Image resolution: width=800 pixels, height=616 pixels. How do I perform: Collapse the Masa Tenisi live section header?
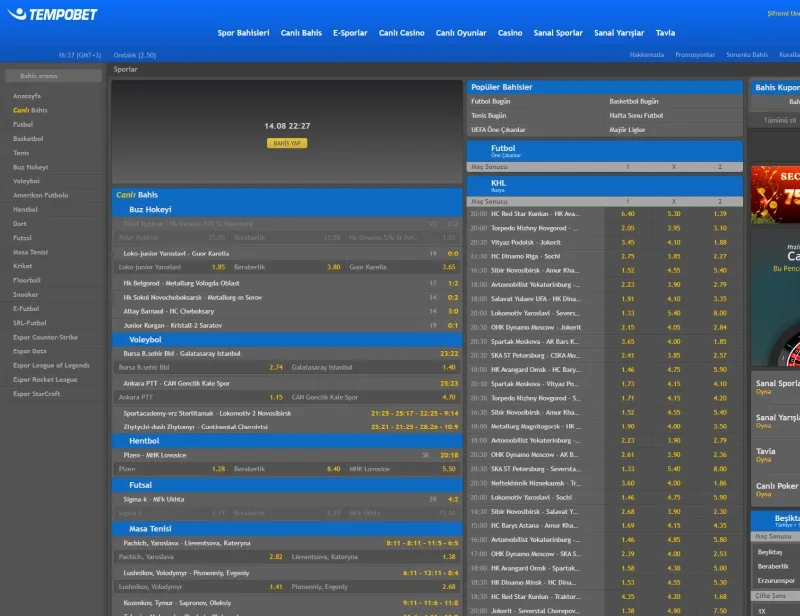pyautogui.click(x=287, y=529)
